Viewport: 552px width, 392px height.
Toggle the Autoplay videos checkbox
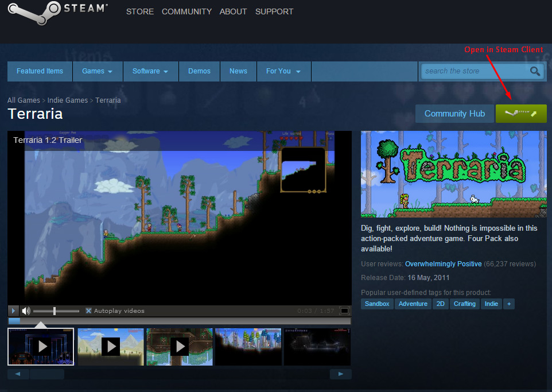88,311
